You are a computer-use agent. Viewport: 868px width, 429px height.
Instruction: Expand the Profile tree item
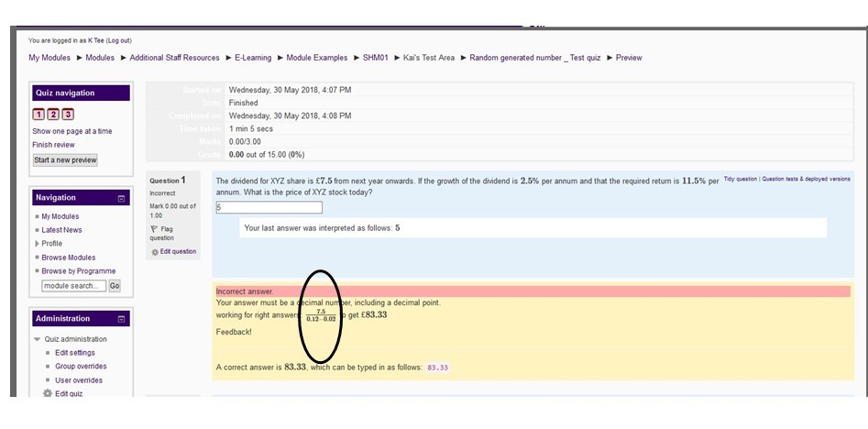coord(38,244)
